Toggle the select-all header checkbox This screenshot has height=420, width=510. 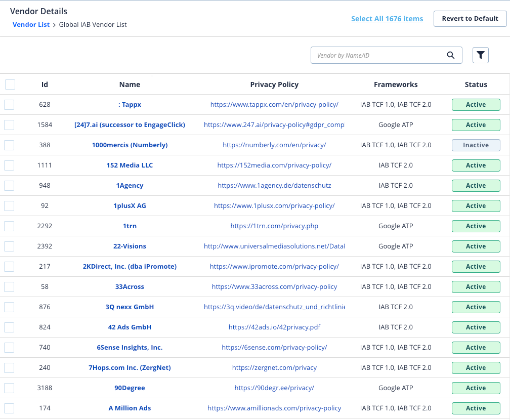[x=10, y=85]
